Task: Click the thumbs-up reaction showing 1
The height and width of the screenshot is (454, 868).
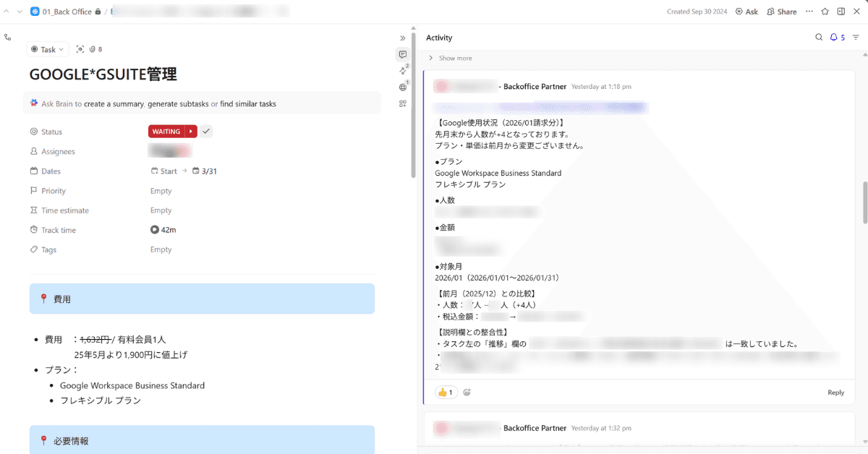Action: pyautogui.click(x=446, y=393)
